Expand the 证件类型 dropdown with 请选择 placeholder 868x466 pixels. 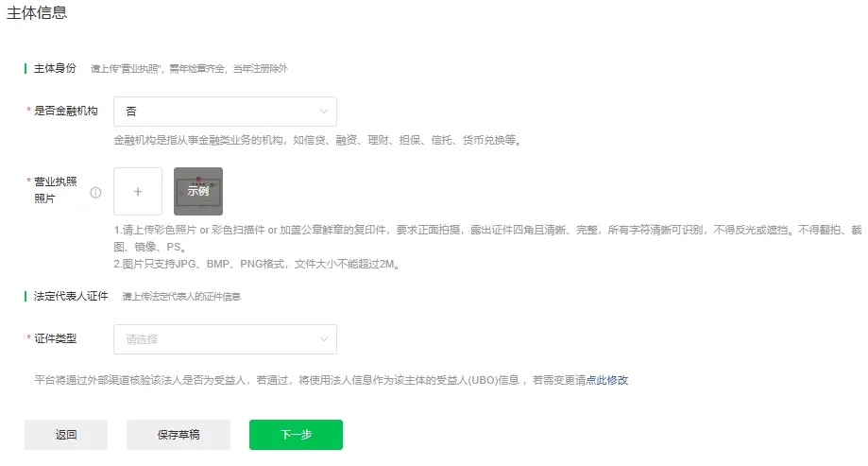pyautogui.click(x=224, y=339)
